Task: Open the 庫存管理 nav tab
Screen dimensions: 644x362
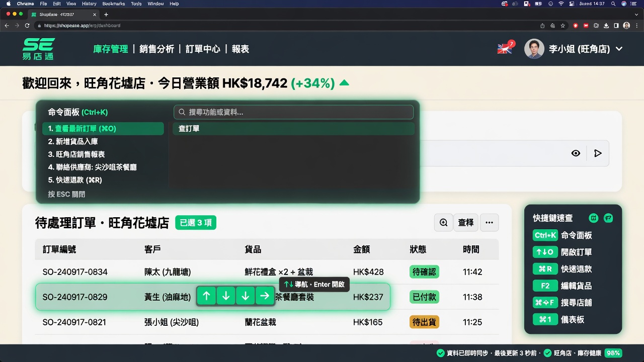Action: click(111, 49)
